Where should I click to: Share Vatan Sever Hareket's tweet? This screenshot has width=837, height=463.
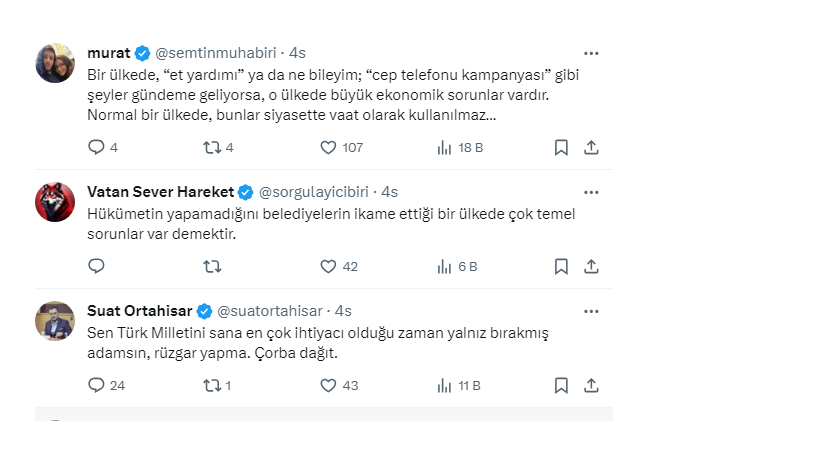(591, 266)
